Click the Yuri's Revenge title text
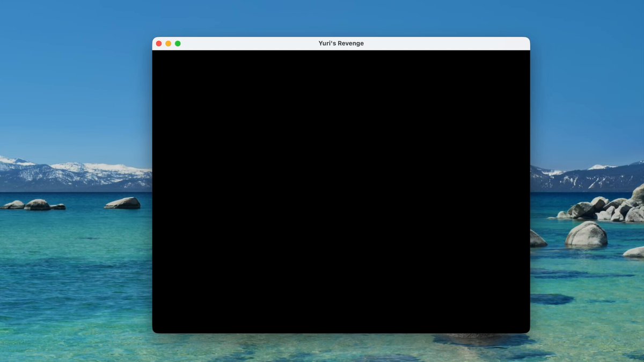 coord(341,43)
